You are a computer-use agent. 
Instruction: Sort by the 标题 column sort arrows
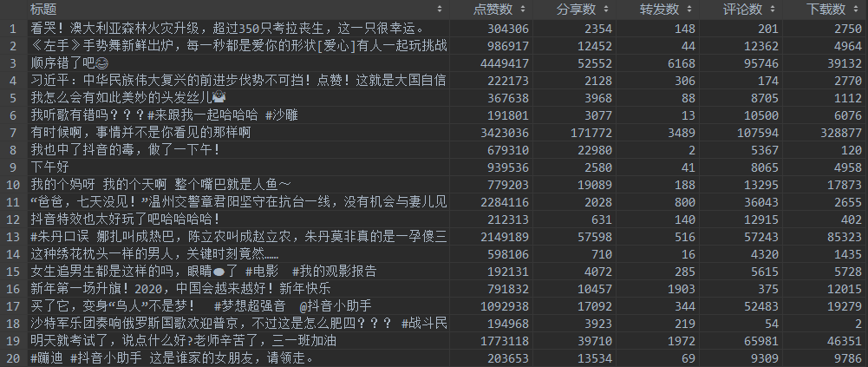coord(440,9)
